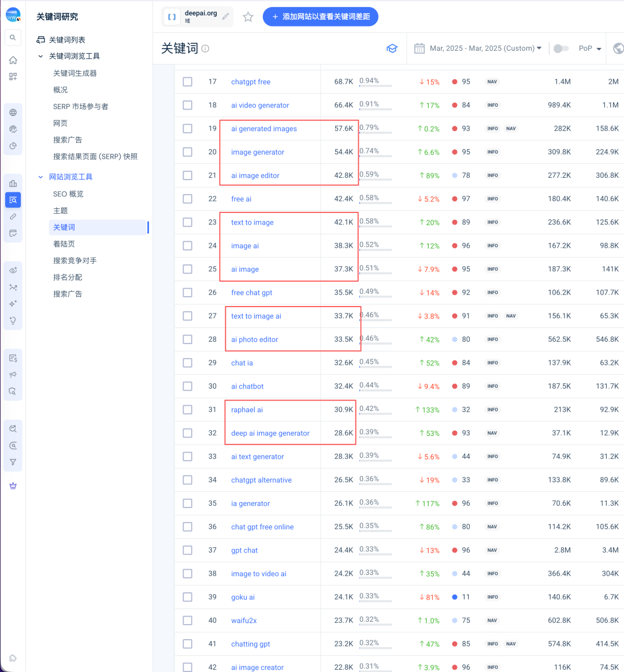Click the star favorite icon beside deepai.org
This screenshot has width=624, height=672.
pos(248,17)
